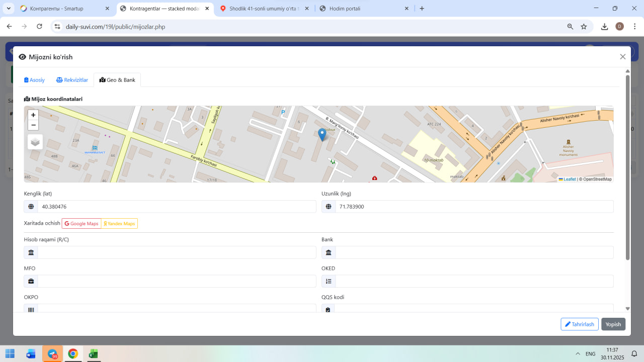The image size is (644, 362).
Task: Switch to the Asosiy tab
Action: tap(35, 80)
